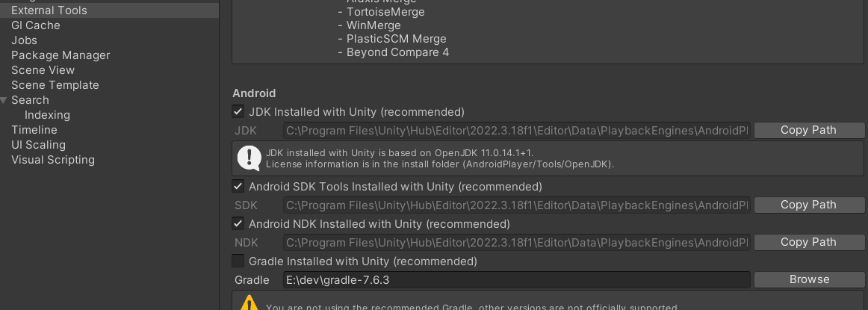Select Scene View settings
The image size is (868, 310).
click(x=43, y=70)
